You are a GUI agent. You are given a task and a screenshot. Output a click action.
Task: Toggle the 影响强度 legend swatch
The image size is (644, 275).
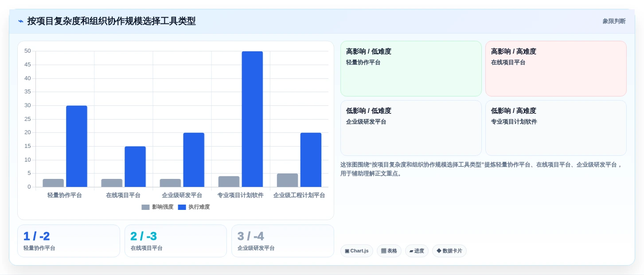[145, 207]
